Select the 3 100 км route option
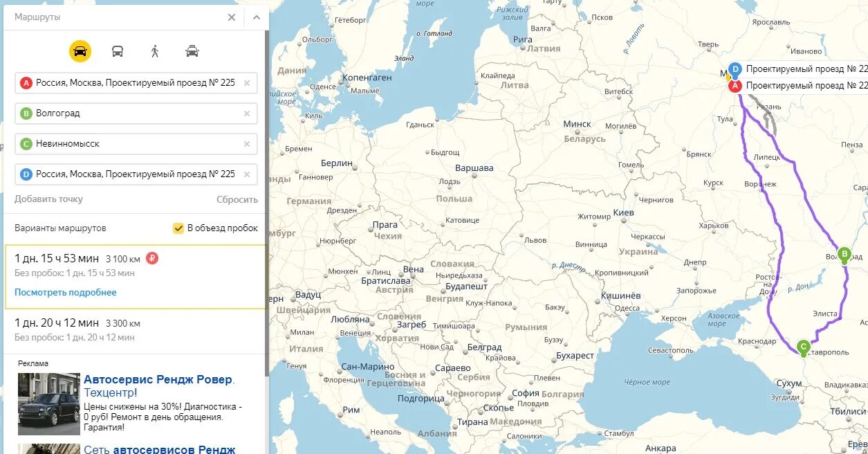Viewport: 868px width, 454px height. tap(136, 276)
